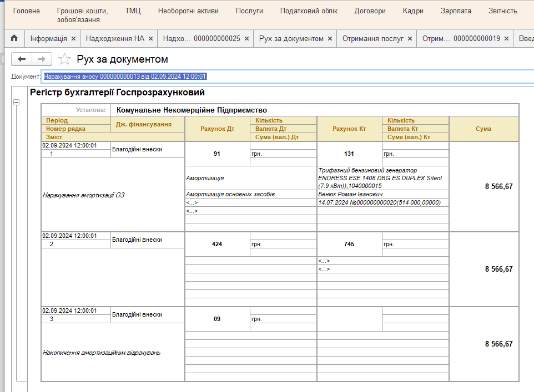The height and width of the screenshot is (392, 534).
Task: Close the Надходження НА tab
Action: (150, 39)
